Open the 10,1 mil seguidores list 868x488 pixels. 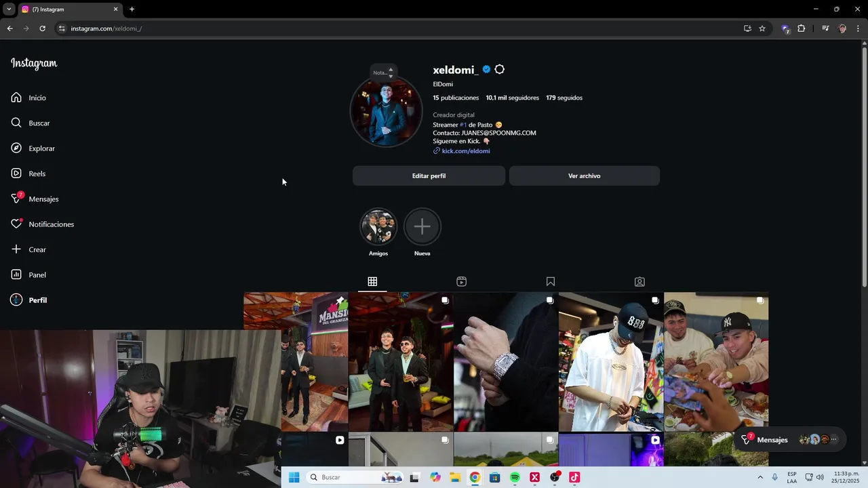(x=512, y=98)
